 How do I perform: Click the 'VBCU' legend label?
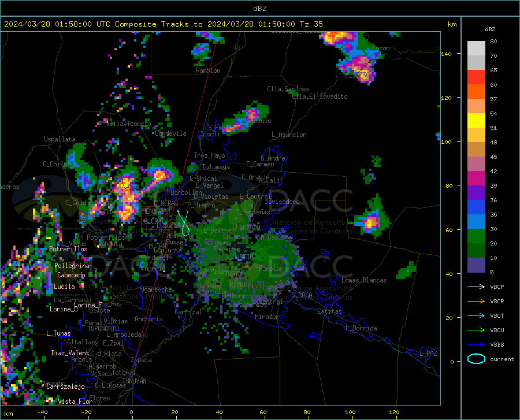tap(497, 330)
